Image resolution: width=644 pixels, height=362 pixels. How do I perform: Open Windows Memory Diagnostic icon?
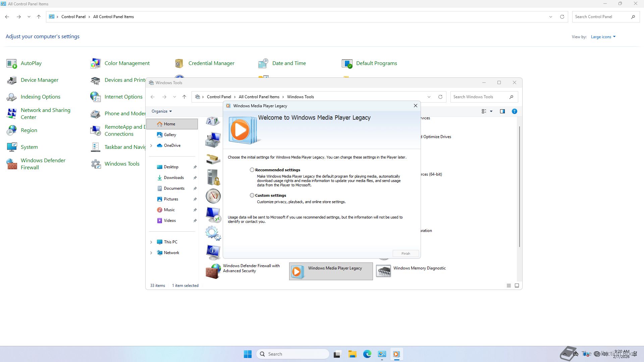click(383, 271)
